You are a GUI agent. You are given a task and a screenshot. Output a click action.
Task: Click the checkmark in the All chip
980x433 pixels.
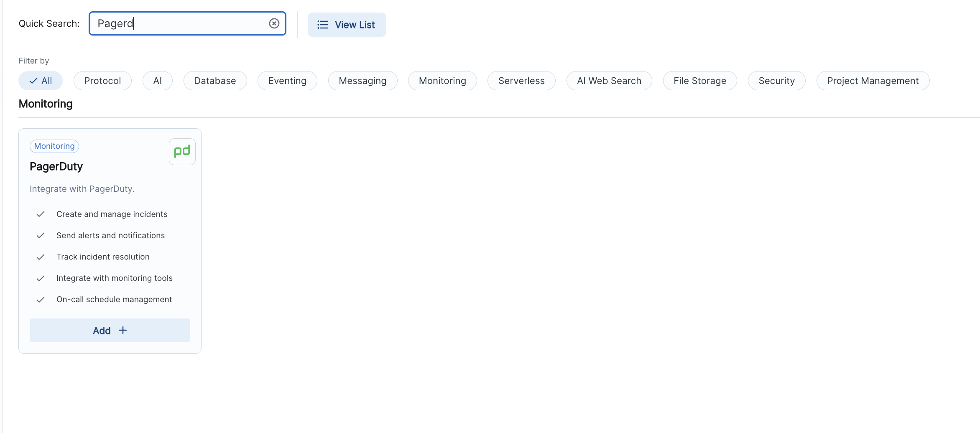(x=33, y=81)
